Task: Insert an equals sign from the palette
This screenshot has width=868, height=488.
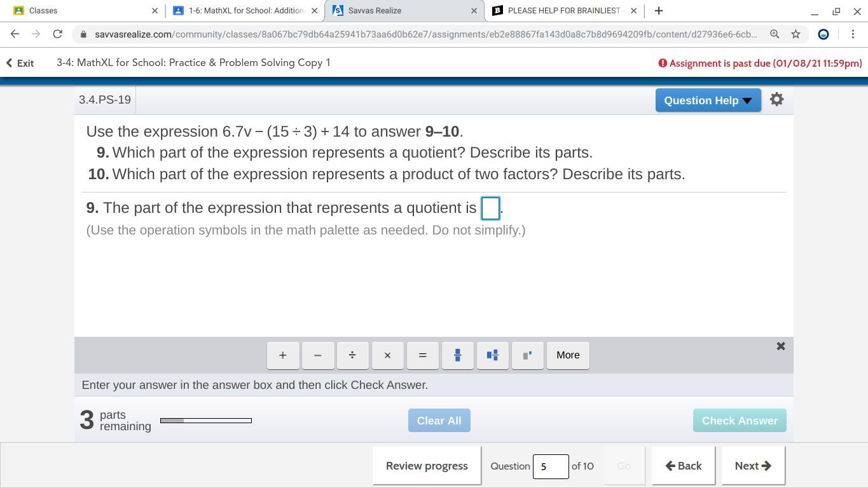Action: pos(422,355)
